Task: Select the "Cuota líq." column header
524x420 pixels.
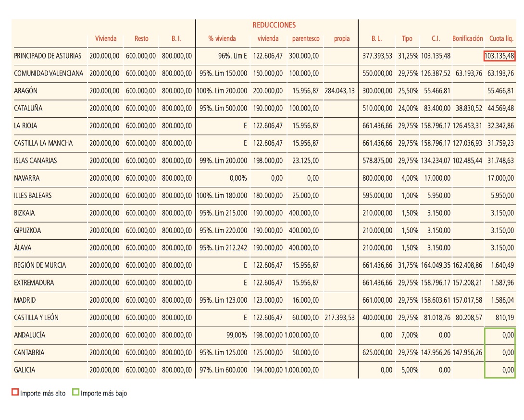Action: pyautogui.click(x=501, y=38)
